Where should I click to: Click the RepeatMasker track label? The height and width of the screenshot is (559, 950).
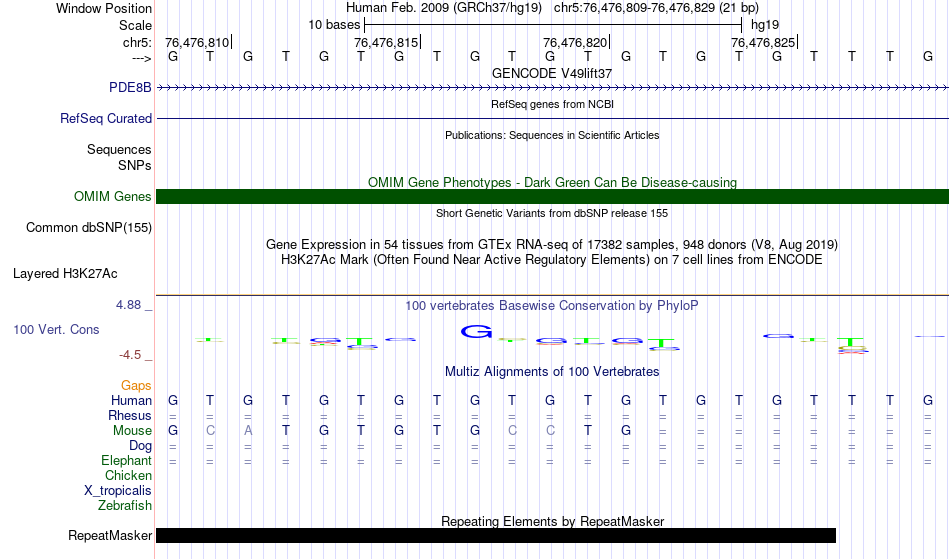[110, 535]
